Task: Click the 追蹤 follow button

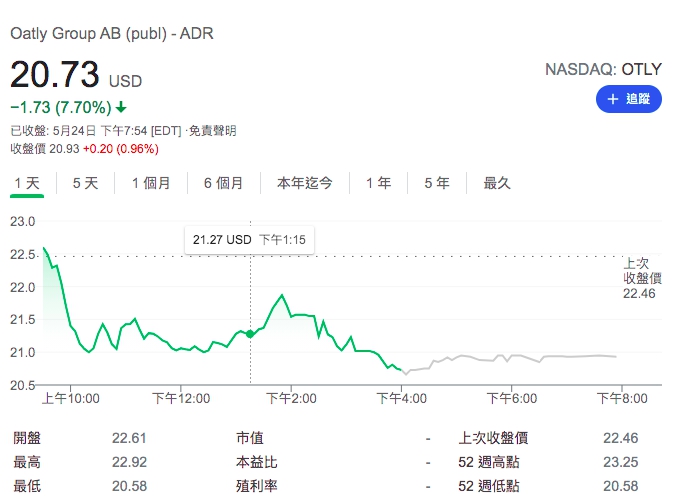Action: (x=628, y=99)
